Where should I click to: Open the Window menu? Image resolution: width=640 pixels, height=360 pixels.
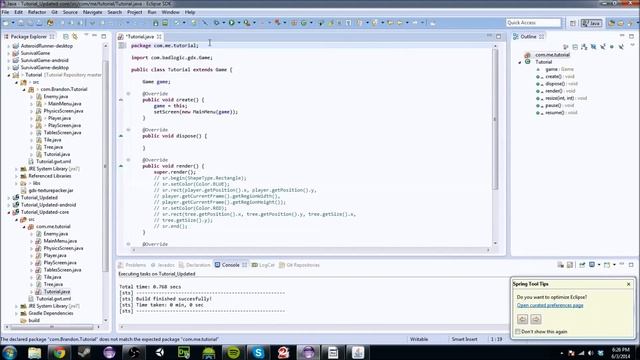pyautogui.click(x=170, y=12)
